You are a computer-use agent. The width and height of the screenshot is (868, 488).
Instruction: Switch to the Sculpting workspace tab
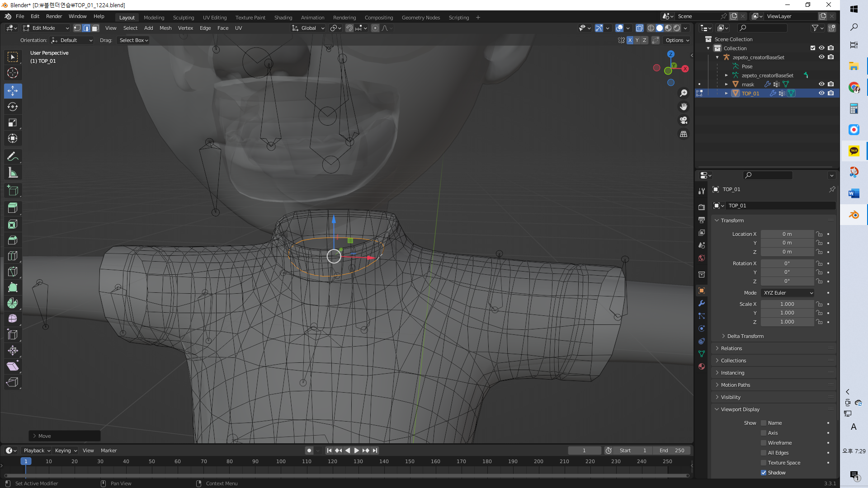[x=184, y=18]
